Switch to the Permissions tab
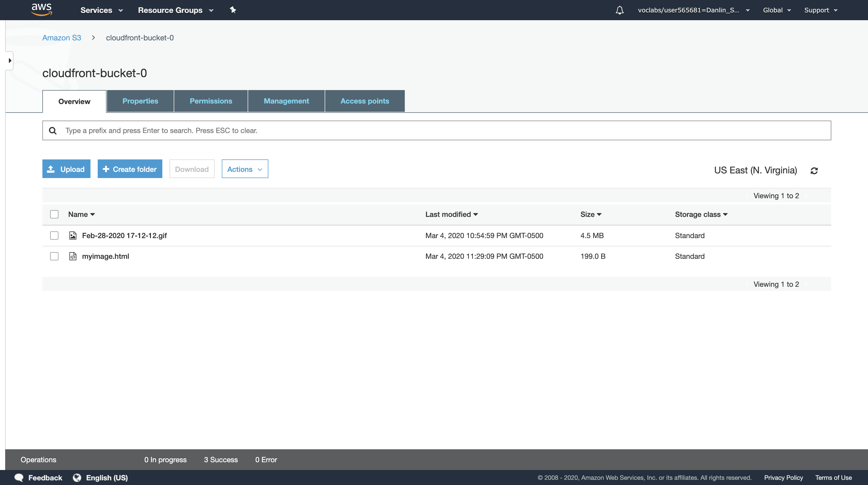Image resolution: width=868 pixels, height=485 pixels. [x=211, y=101]
